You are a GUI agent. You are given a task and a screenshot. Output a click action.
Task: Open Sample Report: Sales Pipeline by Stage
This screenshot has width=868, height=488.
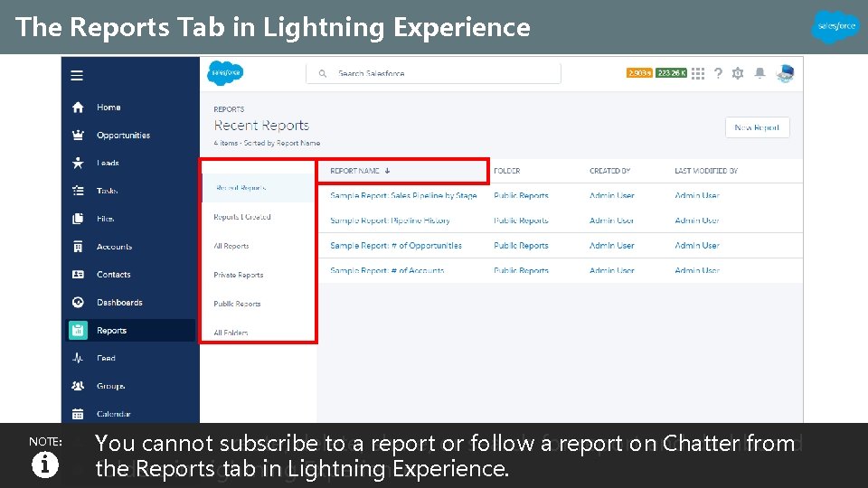[x=403, y=195]
